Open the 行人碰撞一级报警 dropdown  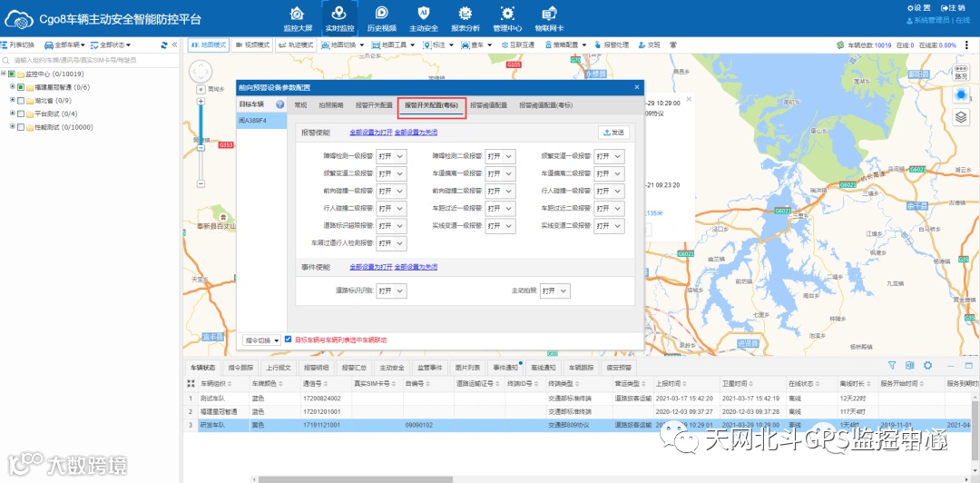(x=610, y=191)
